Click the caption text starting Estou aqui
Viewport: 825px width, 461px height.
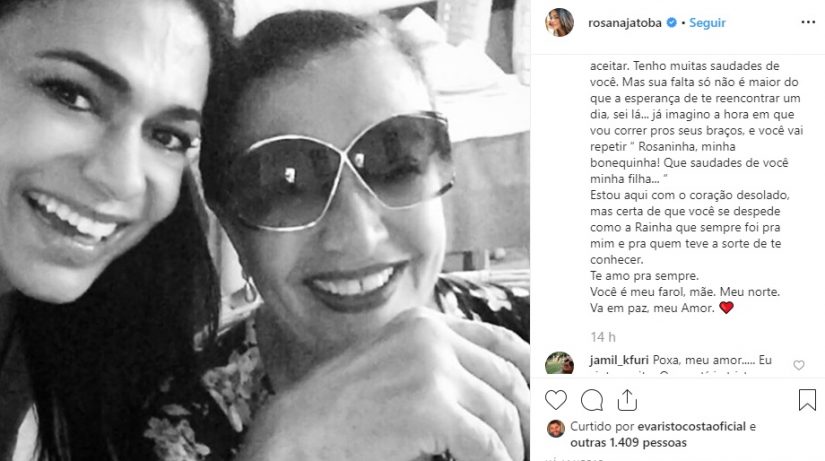(x=690, y=227)
